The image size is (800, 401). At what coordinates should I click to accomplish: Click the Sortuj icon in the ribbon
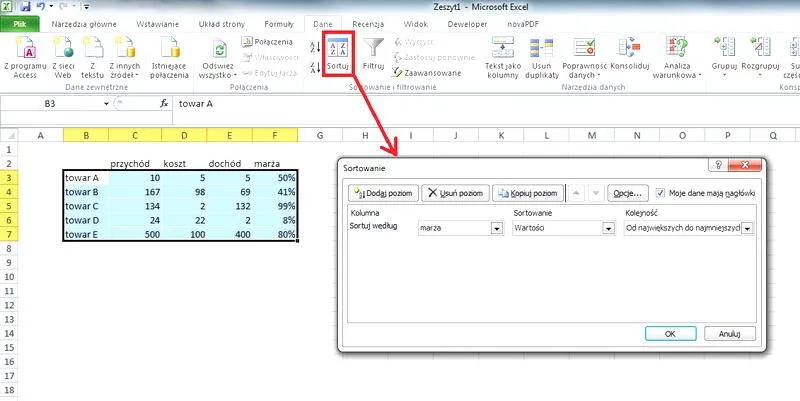click(x=337, y=51)
